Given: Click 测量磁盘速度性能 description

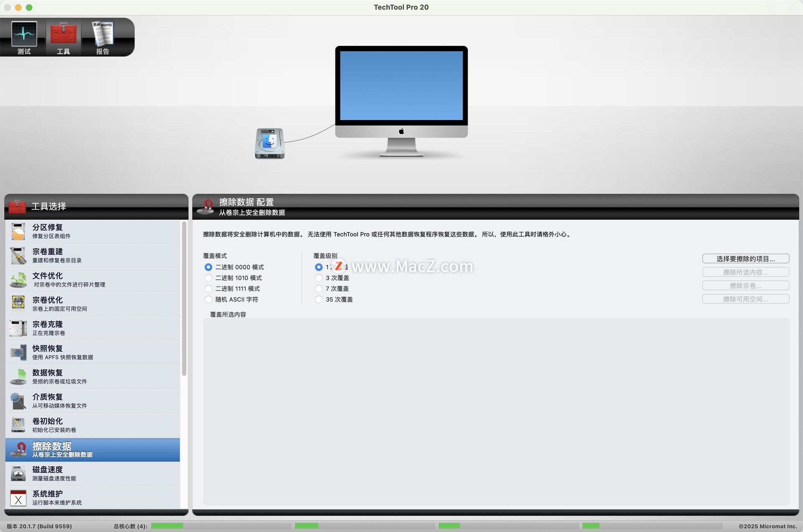Looking at the screenshot, I should [54, 478].
